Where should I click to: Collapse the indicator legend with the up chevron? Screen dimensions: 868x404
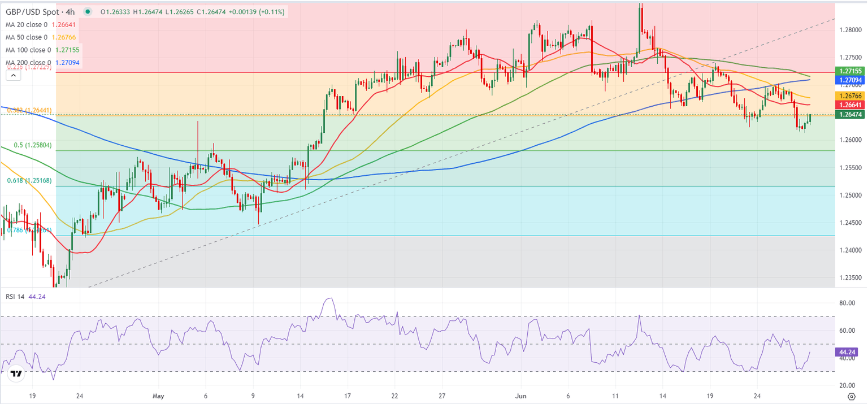(x=12, y=74)
